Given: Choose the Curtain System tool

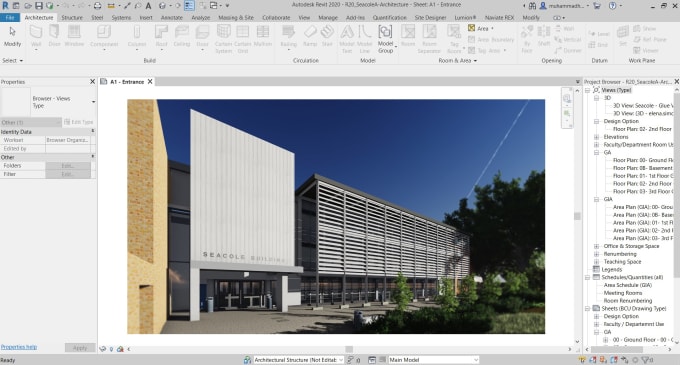Looking at the screenshot, I should click(223, 39).
